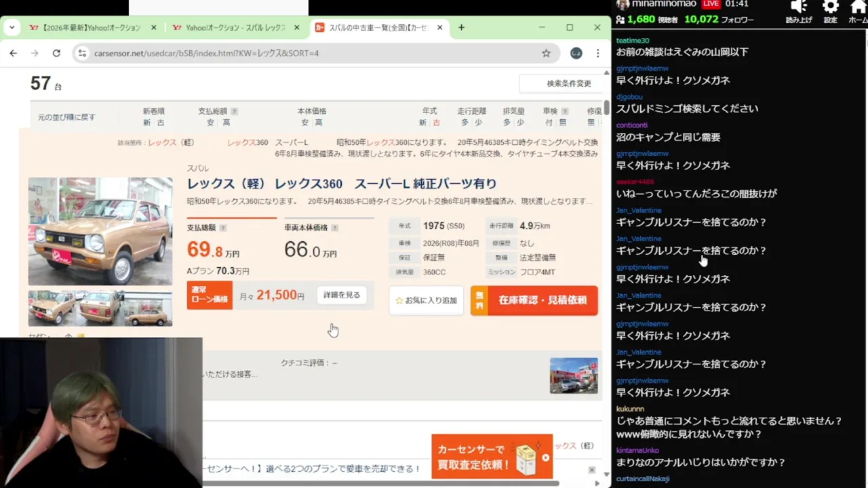The image size is (868, 488).
Task: Sort 新着順 by 古
Action: (x=161, y=123)
